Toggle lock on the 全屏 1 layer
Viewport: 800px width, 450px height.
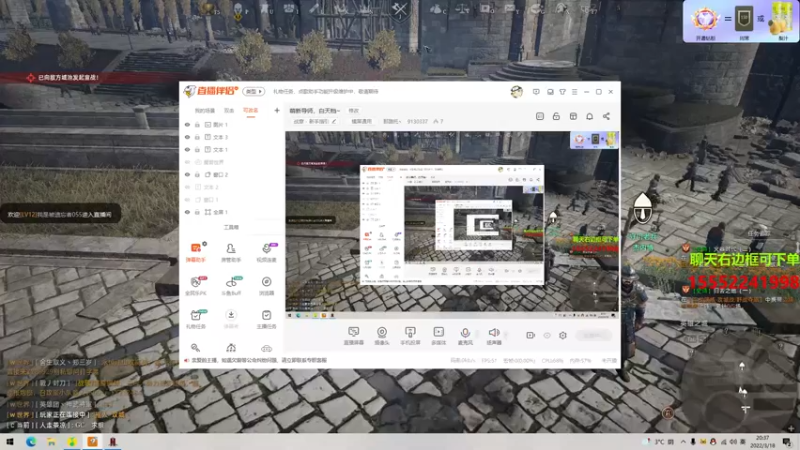(x=197, y=212)
